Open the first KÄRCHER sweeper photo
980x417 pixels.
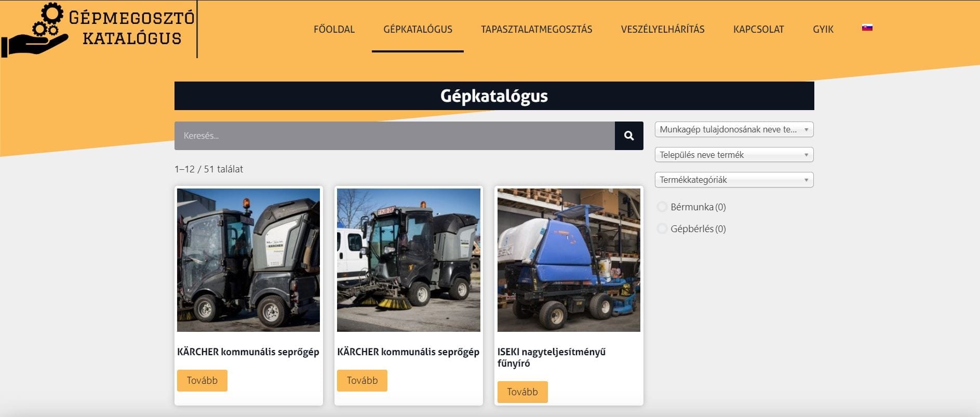click(x=248, y=260)
